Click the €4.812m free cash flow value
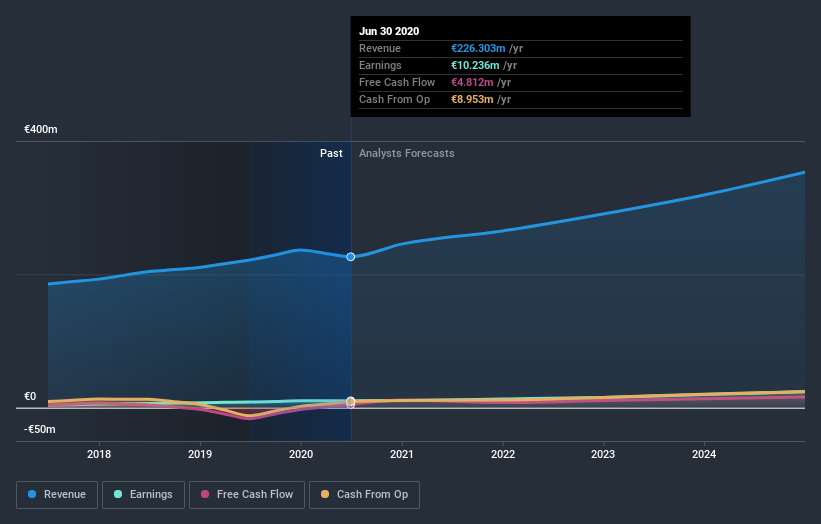 (x=472, y=82)
